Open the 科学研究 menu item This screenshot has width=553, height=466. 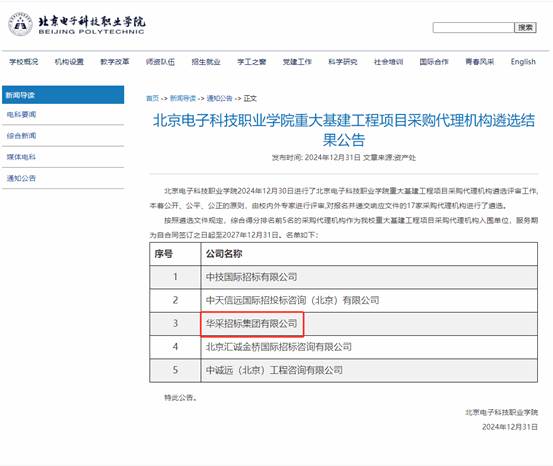click(342, 62)
